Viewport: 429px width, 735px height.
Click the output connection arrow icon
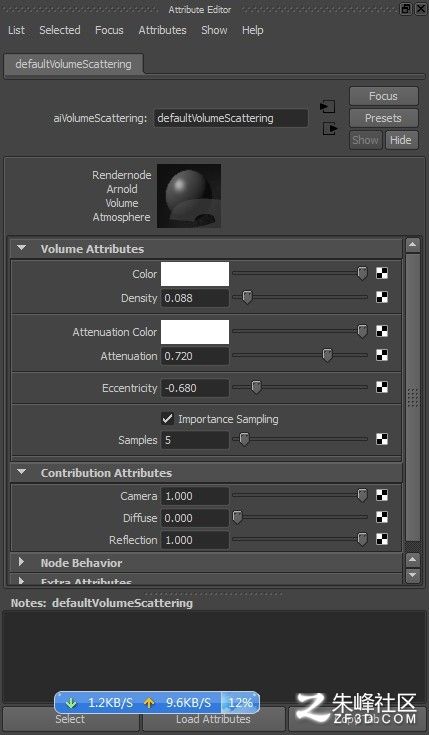(330, 128)
